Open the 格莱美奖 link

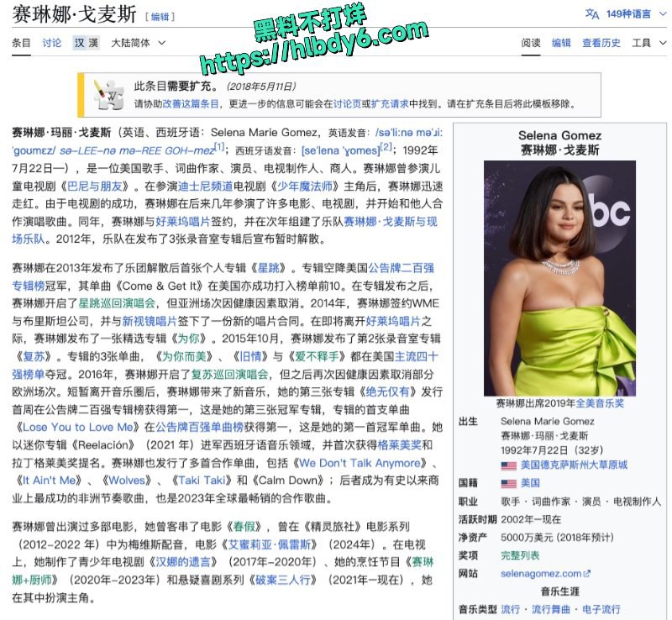(400, 445)
